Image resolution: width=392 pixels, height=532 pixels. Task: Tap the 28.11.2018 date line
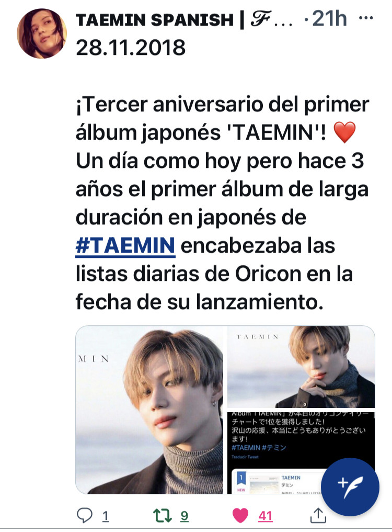[x=131, y=48]
